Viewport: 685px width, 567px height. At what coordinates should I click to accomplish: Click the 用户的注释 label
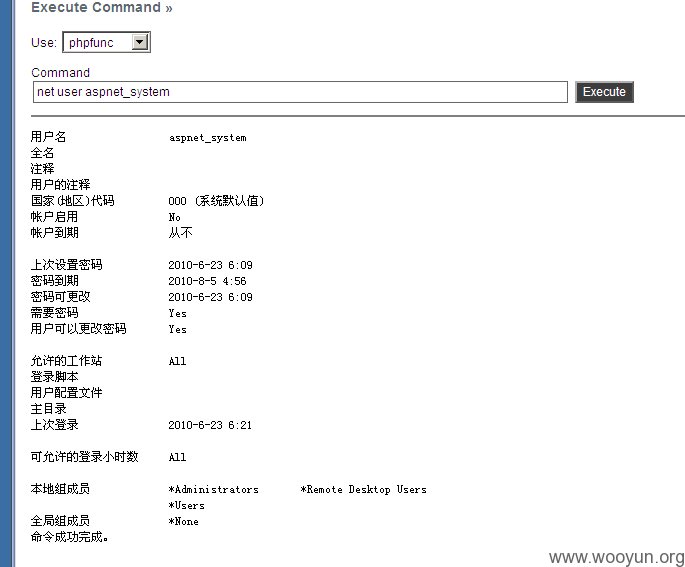click(x=60, y=185)
